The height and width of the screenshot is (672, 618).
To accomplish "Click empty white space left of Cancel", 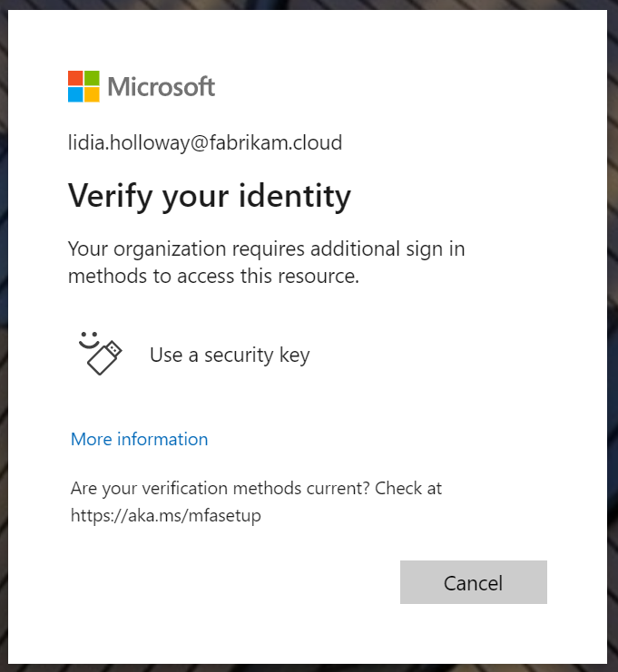I will click(227, 582).
